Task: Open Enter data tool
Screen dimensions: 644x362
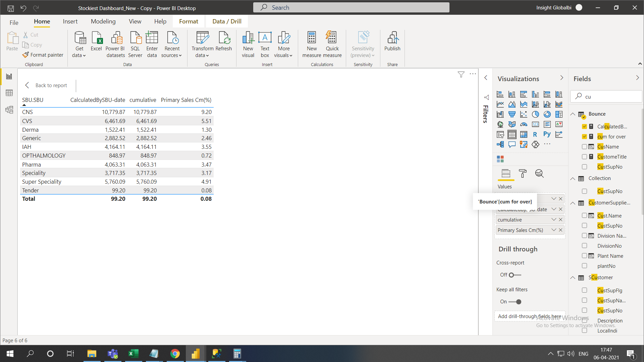Action: tap(152, 44)
